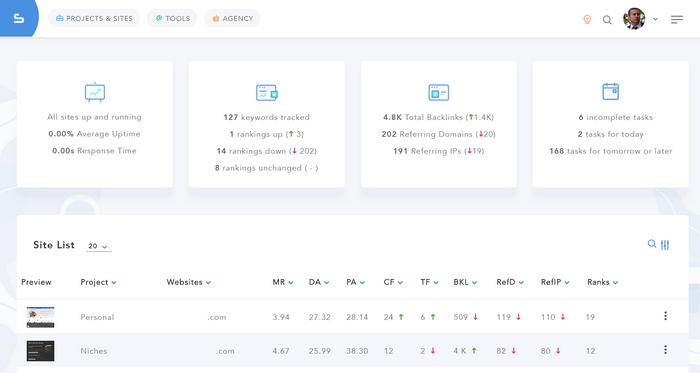Open the user avatar profile
700x373 pixels.
(x=634, y=19)
